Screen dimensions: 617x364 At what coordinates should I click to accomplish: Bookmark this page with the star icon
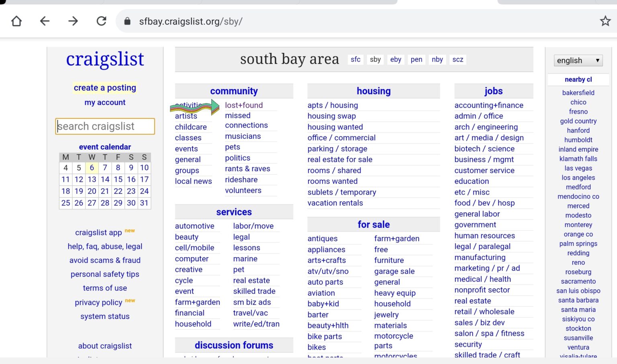[x=605, y=21]
